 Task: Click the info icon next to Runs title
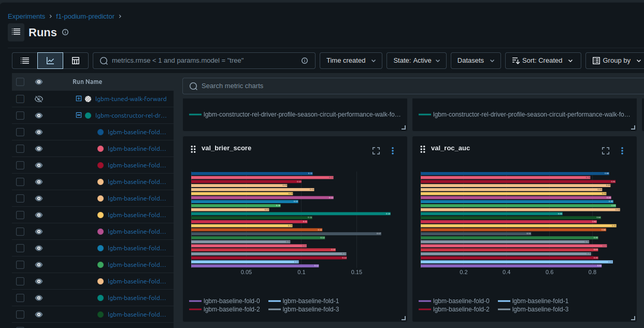click(x=65, y=32)
